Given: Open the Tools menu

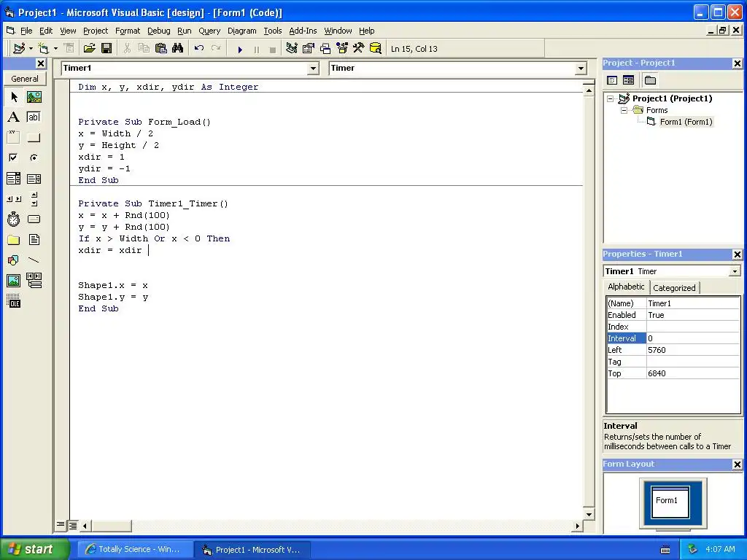Looking at the screenshot, I should [x=273, y=31].
